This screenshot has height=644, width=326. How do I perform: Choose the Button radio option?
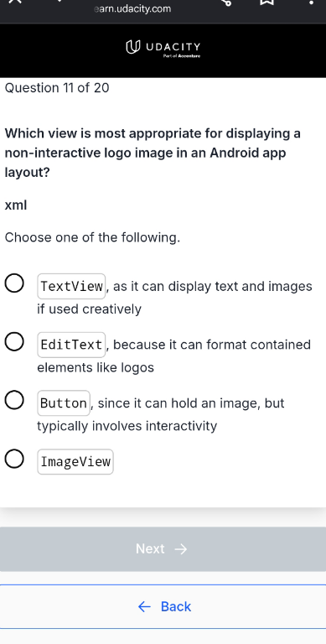click(x=14, y=401)
